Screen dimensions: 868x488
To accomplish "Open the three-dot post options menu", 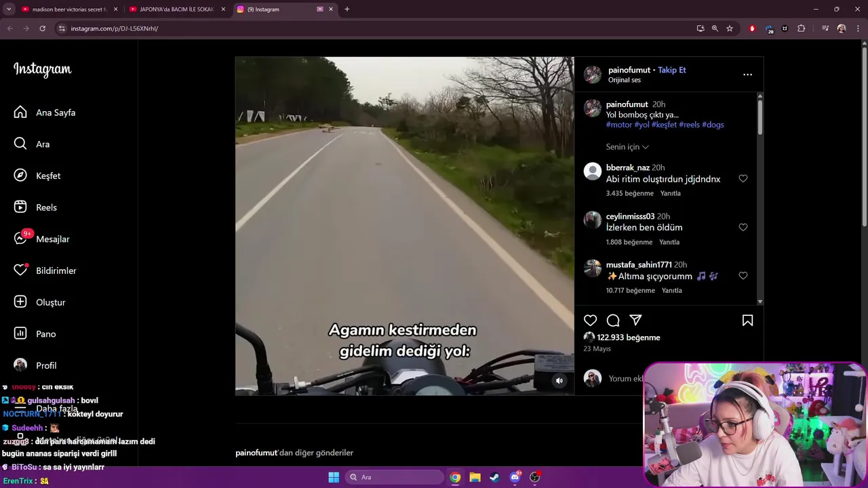I will [747, 75].
